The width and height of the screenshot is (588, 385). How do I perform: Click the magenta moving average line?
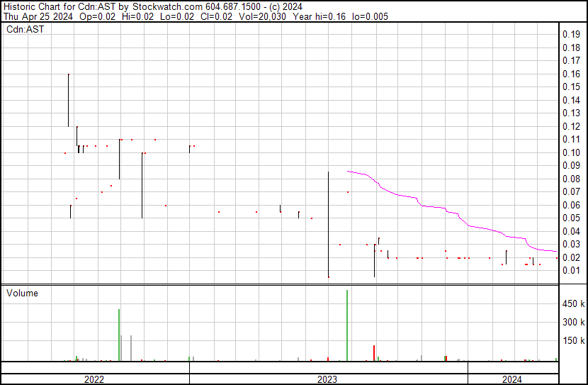[425, 206]
